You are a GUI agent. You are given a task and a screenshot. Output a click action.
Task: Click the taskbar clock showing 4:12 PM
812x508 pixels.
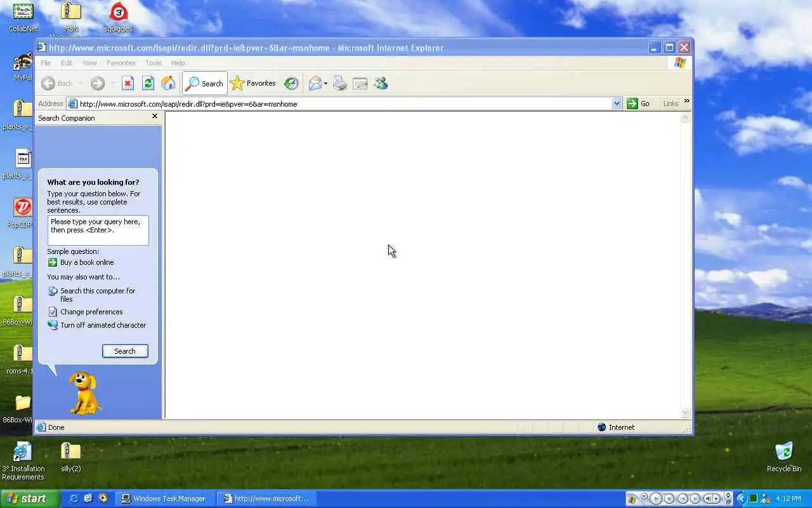(x=789, y=498)
